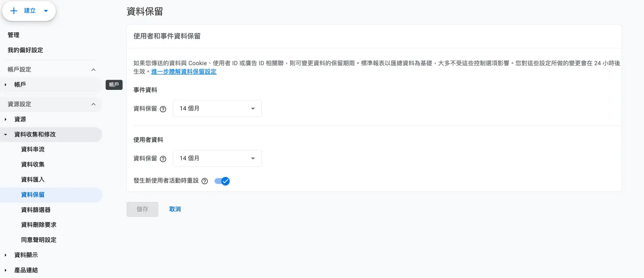Image resolution: width=644 pixels, height=278 pixels.
Task: Select 資料串流 in the sidebar
Action: (x=33, y=149)
